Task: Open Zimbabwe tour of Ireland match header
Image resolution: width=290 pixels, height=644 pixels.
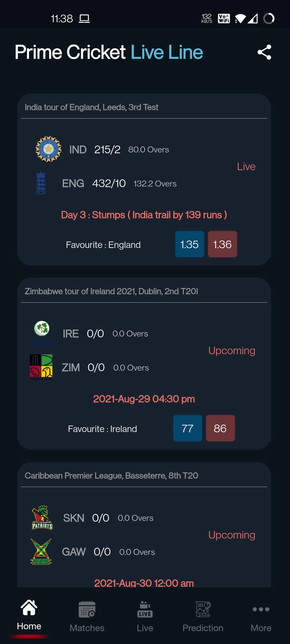Action: [x=111, y=291]
